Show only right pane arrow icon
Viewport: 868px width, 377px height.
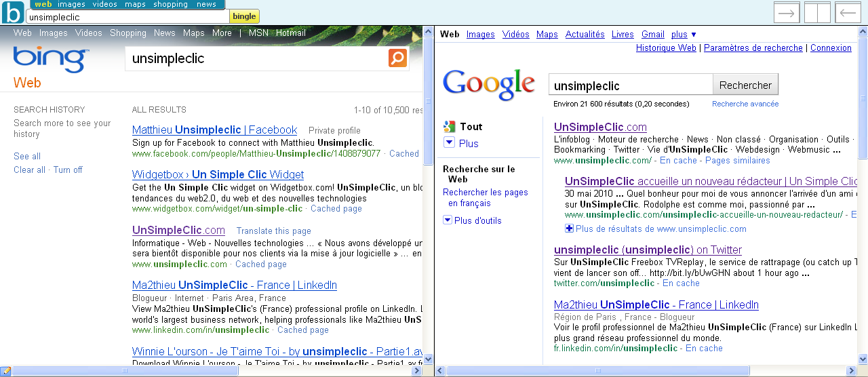[787, 12]
